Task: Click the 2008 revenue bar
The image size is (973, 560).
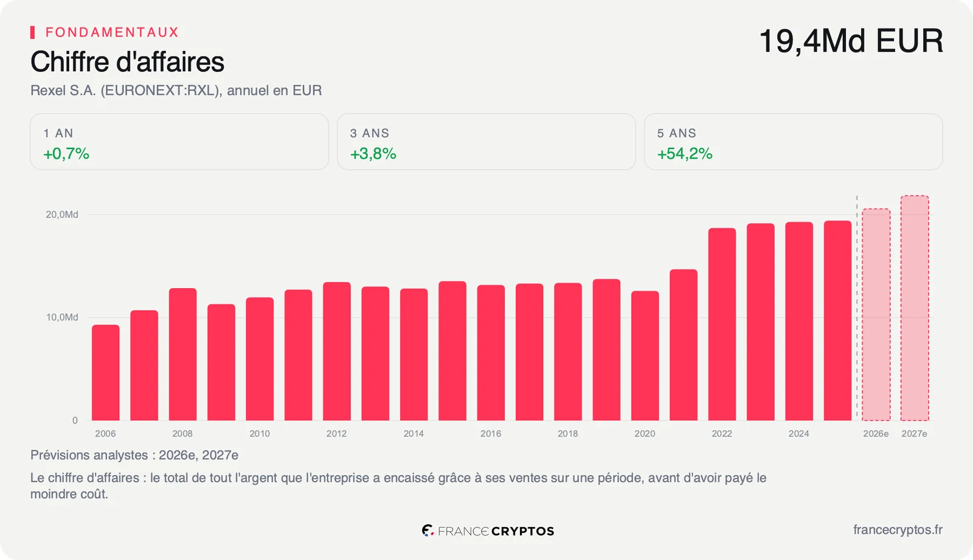Action: (182, 354)
